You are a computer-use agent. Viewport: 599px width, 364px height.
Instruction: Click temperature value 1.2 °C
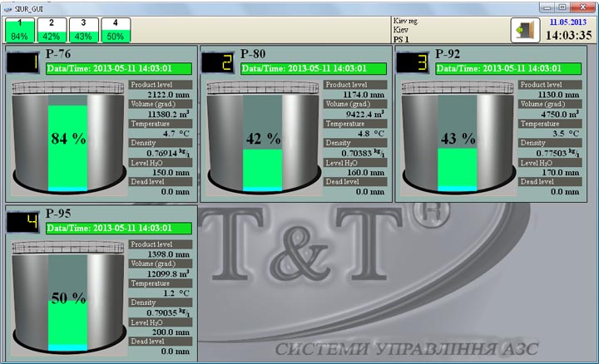(x=176, y=293)
